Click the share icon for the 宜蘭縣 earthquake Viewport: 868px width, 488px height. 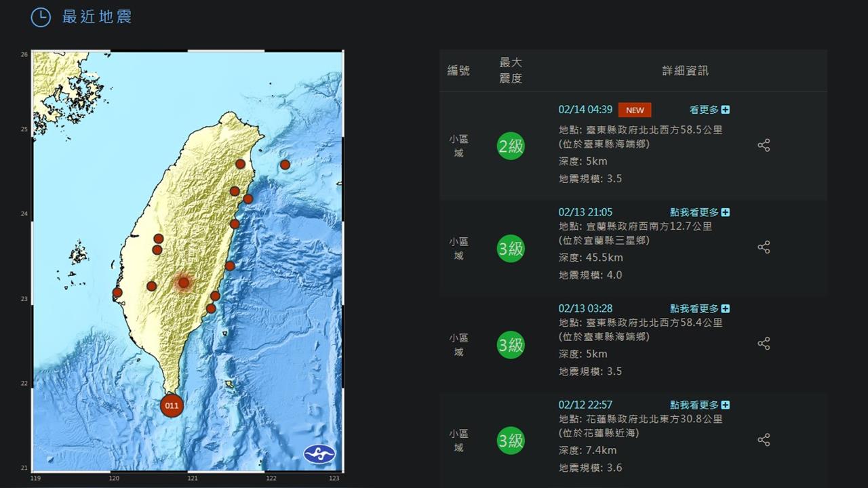764,247
